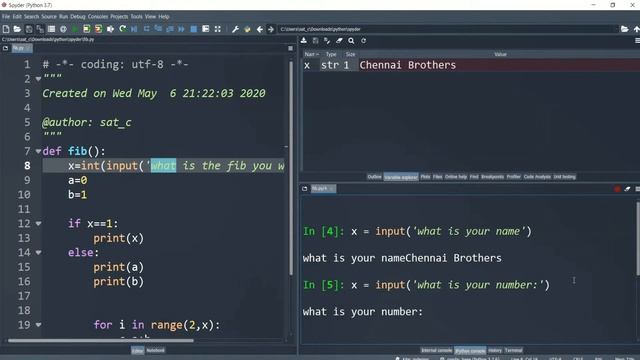Image resolution: width=640 pixels, height=360 pixels.
Task: Click the editor horizontal scrollbar
Action: [101, 340]
